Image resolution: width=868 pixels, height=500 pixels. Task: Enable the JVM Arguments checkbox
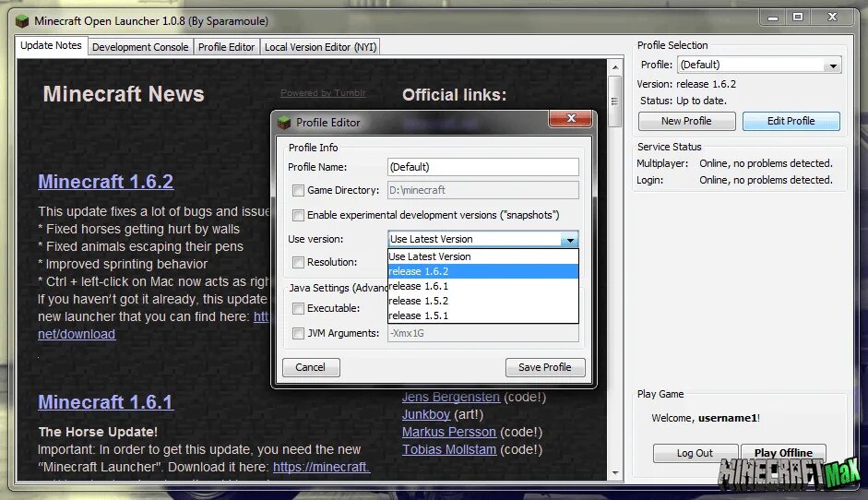tap(298, 333)
